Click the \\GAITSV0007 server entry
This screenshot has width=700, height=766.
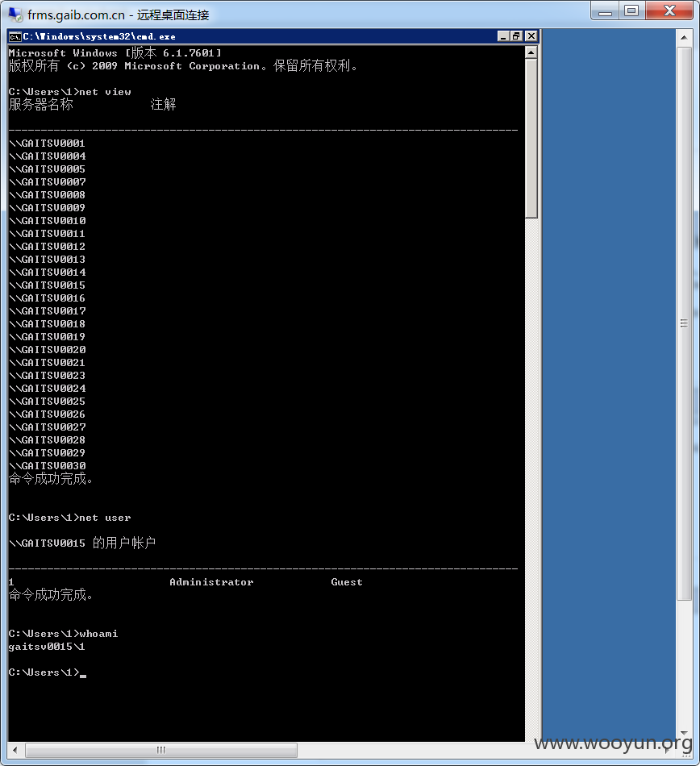pyautogui.click(x=47, y=181)
